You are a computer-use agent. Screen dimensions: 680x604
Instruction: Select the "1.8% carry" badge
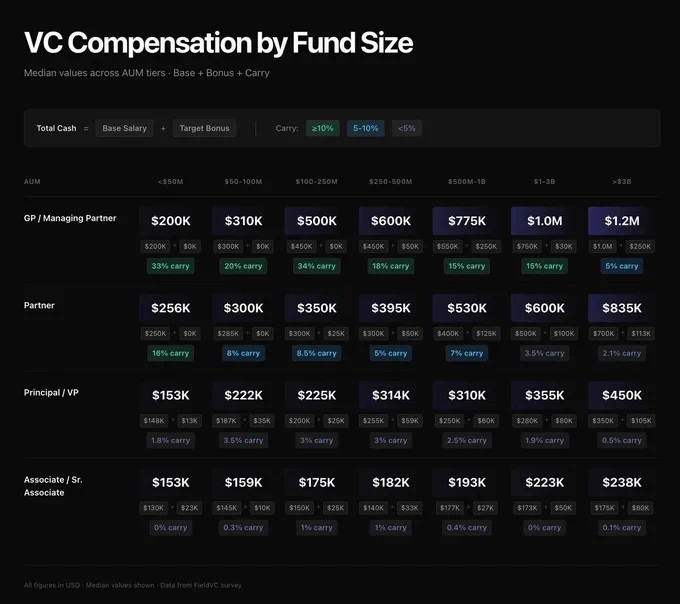(x=170, y=441)
